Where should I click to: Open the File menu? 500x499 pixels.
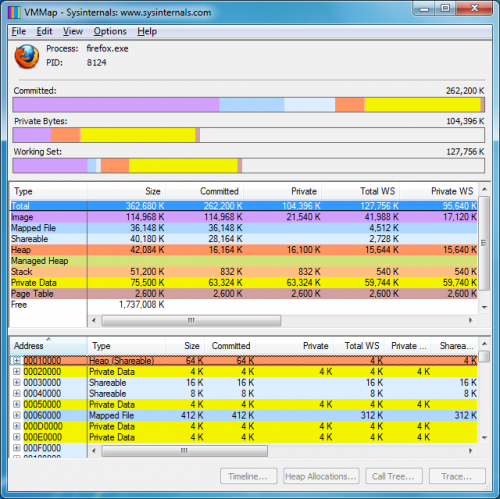point(18,31)
